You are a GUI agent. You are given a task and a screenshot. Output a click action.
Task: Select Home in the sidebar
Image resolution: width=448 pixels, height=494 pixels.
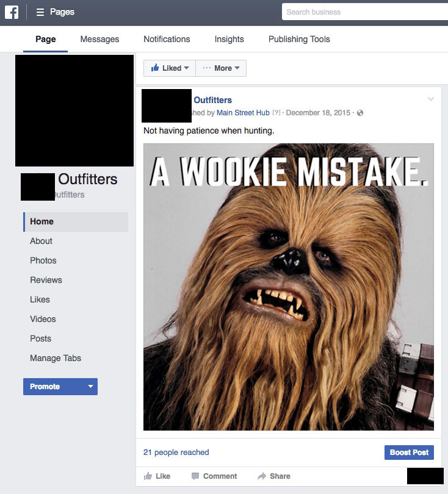pos(76,222)
